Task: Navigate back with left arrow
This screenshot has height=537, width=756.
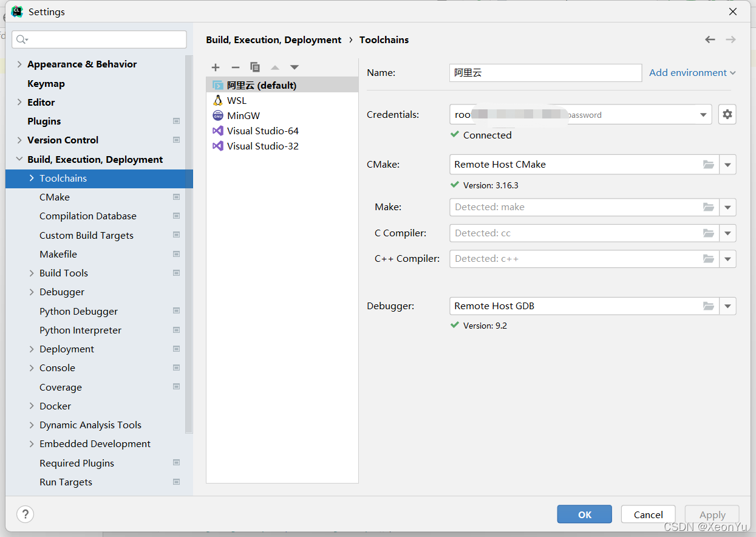Action: (x=710, y=39)
